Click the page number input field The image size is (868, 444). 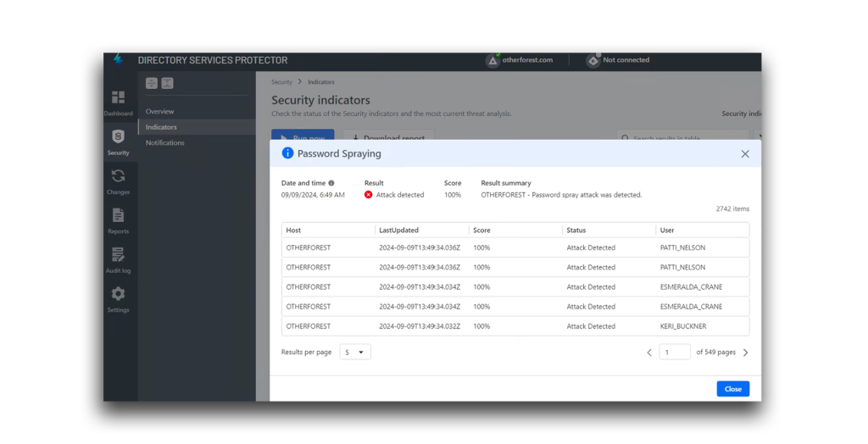coord(675,352)
